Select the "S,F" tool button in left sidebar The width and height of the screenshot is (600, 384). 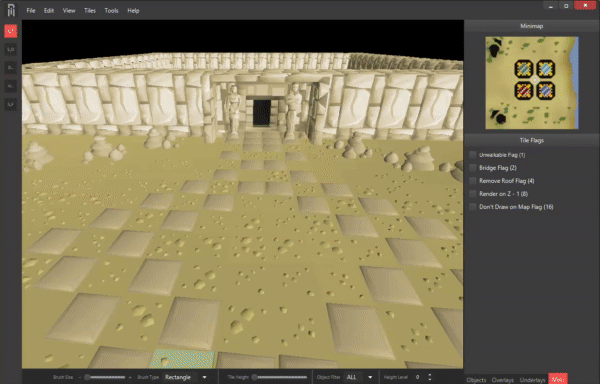[11, 104]
